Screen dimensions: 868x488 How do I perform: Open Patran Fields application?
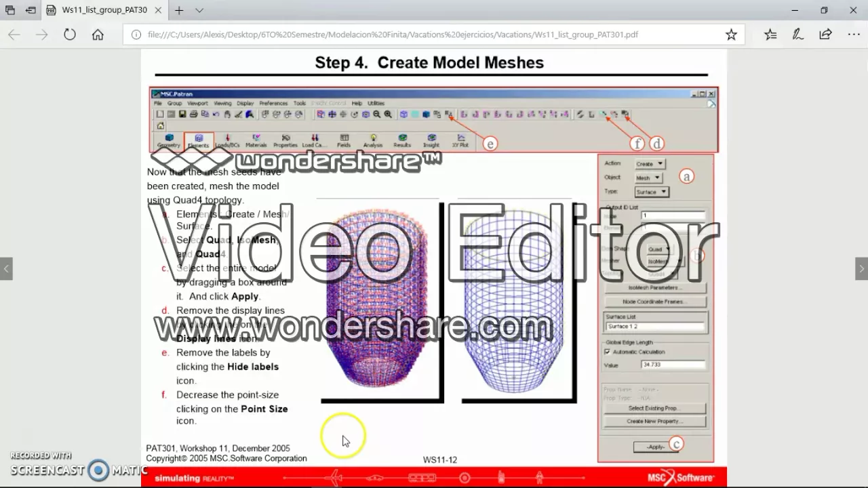coord(344,141)
